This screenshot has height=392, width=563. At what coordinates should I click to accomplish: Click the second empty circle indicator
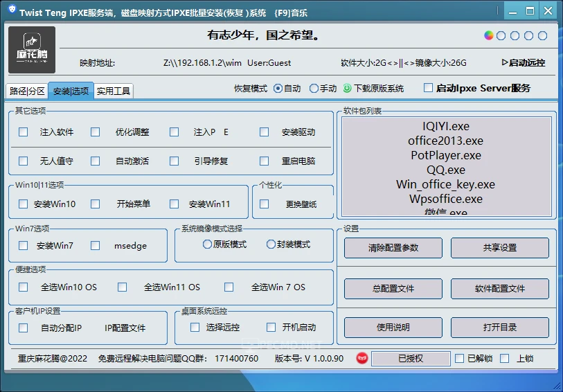click(x=515, y=35)
